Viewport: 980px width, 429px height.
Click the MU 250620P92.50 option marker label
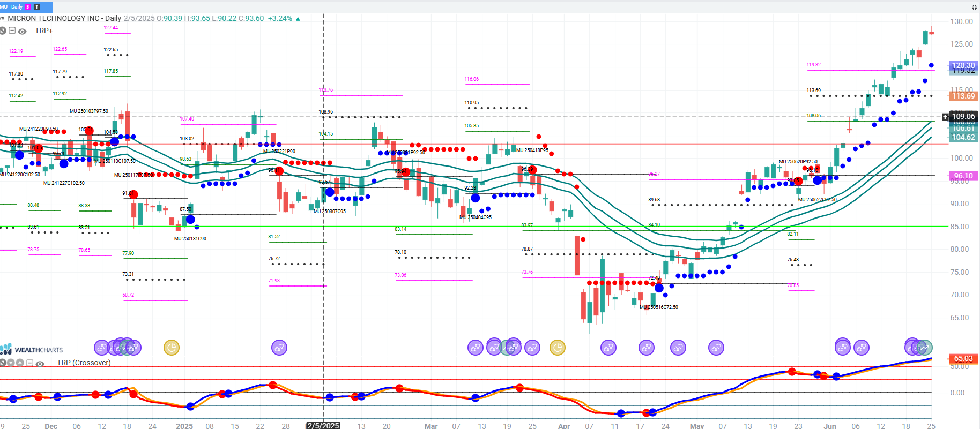point(798,162)
